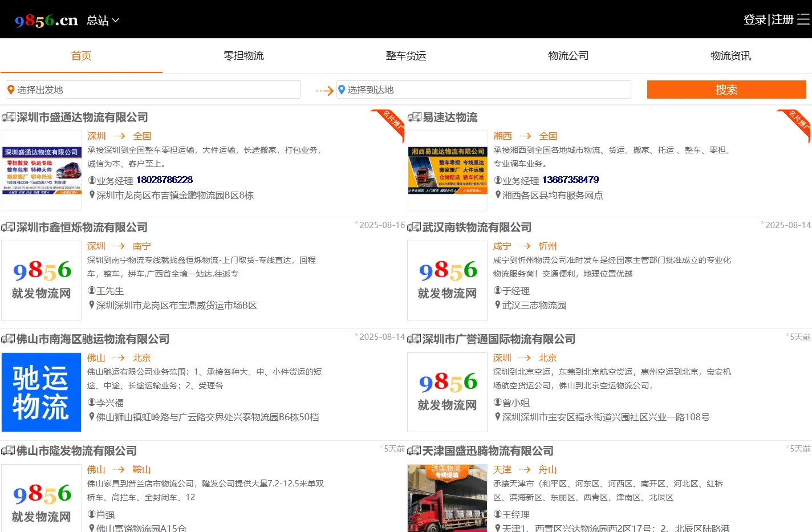Click the 湘西 → 全国 route link
812x532 pixels.
(x=525, y=136)
